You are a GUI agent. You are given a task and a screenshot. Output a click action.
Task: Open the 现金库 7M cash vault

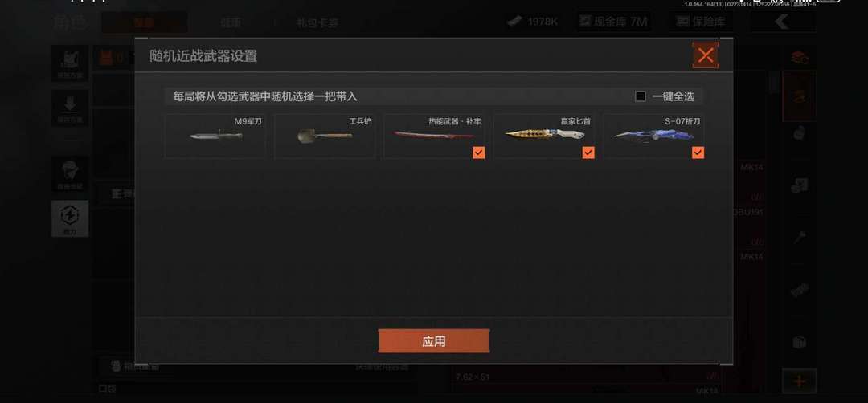612,22
